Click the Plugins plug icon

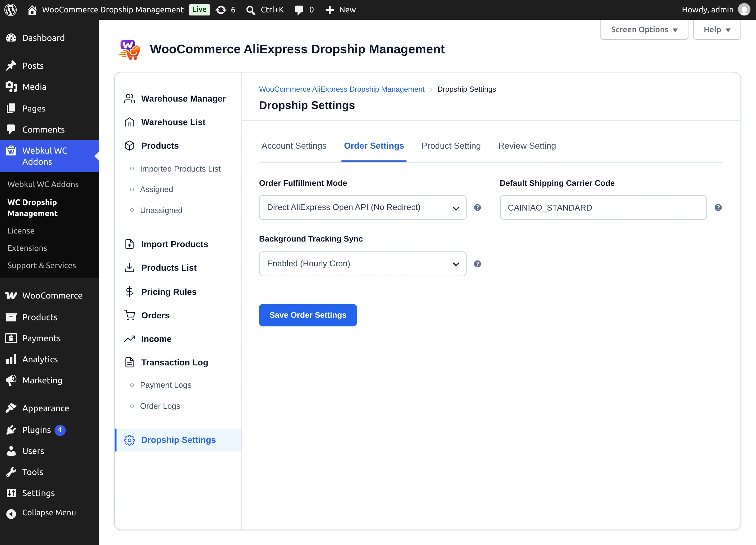click(x=11, y=430)
